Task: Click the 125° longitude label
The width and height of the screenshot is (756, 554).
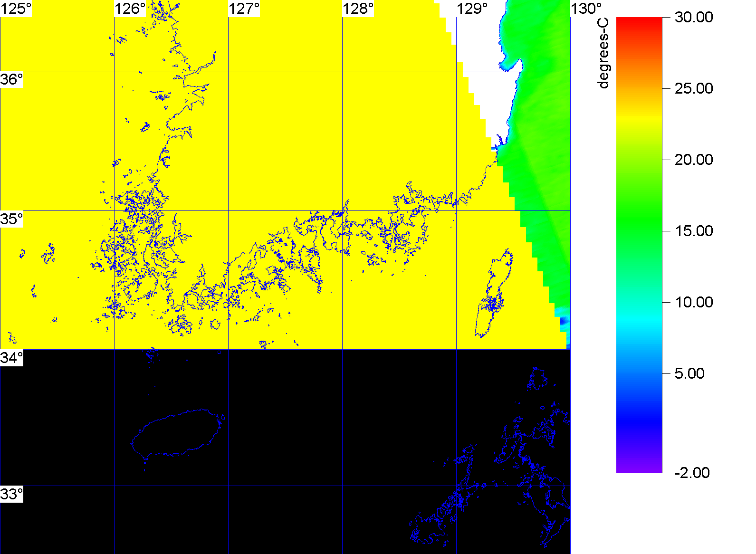Action: click(16, 9)
